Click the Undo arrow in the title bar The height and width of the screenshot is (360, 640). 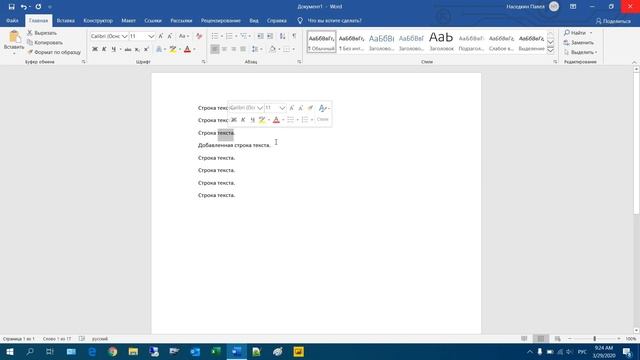point(23,7)
